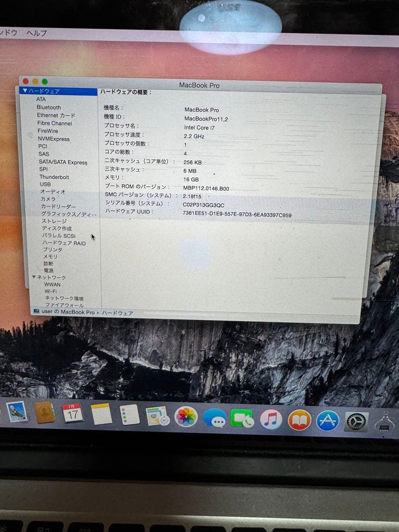Viewport: 399px width, 532px height.
Task: Select 電源 in the sidebar
Action: tap(48, 271)
